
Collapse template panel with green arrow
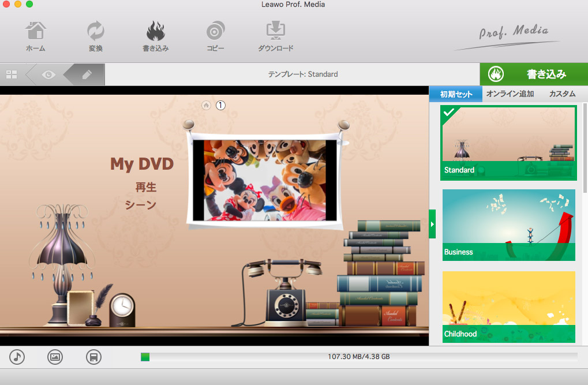(x=432, y=224)
